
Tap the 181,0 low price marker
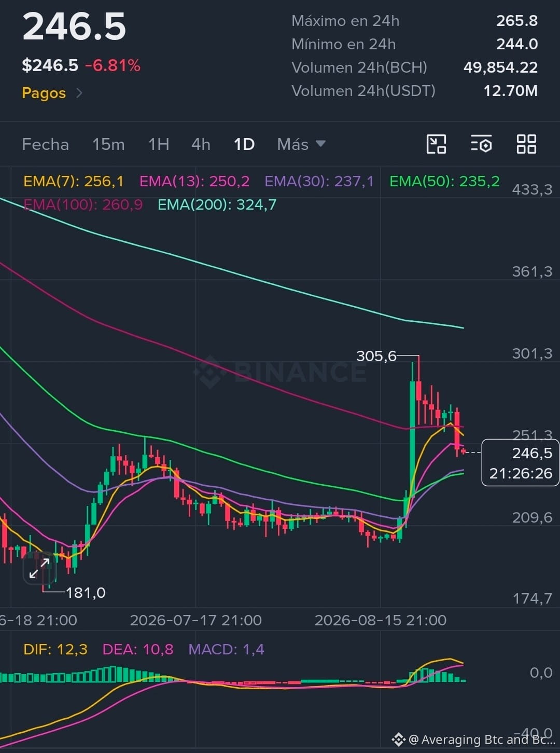(x=86, y=593)
